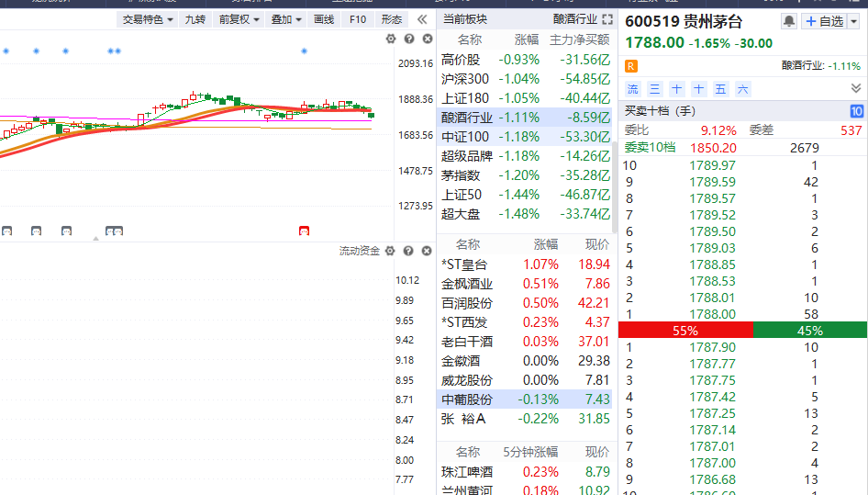Viewport: 868px width, 495px height.
Task: Sort sector list by 主力净买额 column
Action: coord(580,39)
